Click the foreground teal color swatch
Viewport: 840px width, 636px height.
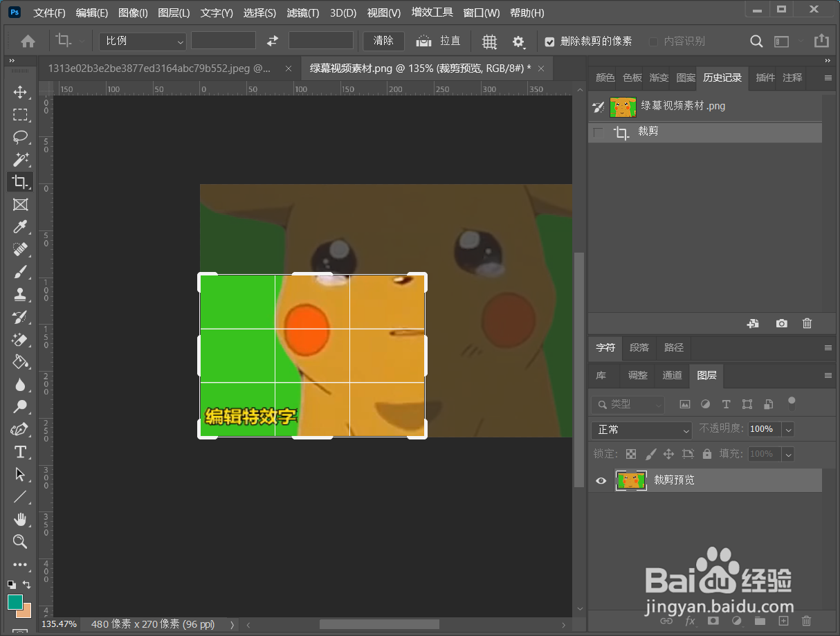[x=15, y=601]
